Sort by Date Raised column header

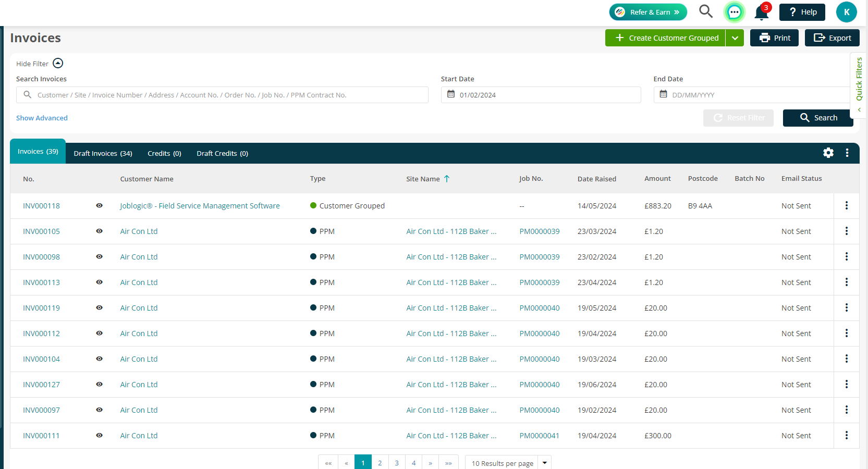[597, 179]
